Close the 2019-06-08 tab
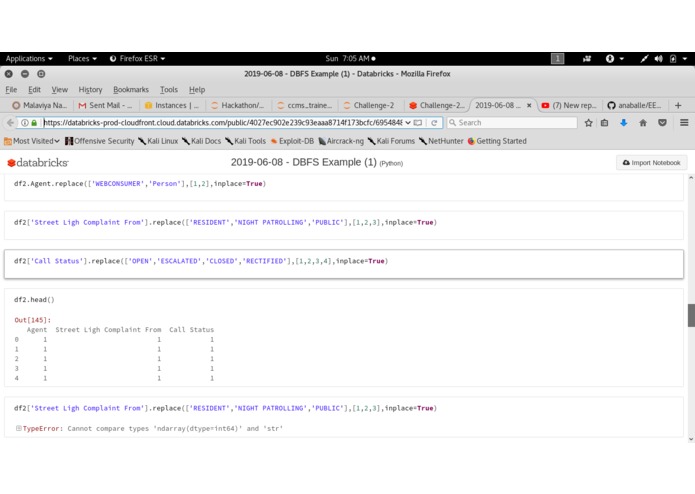 (x=529, y=105)
